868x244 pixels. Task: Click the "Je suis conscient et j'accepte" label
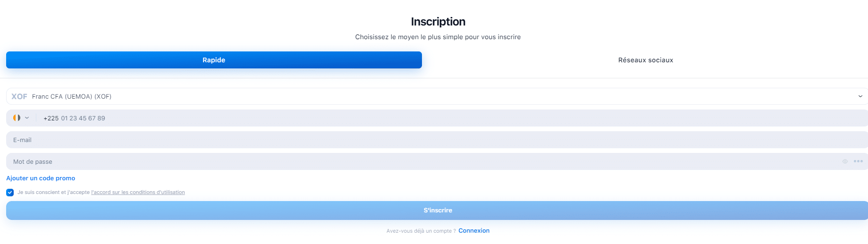(x=53, y=193)
